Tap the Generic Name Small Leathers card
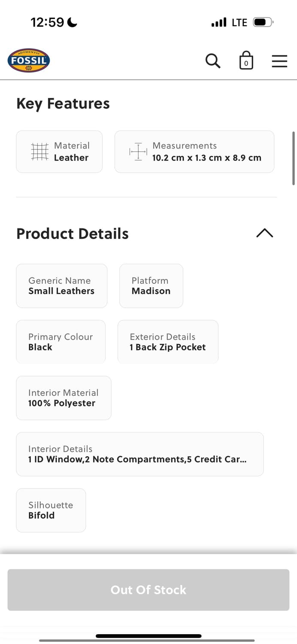 point(61,286)
